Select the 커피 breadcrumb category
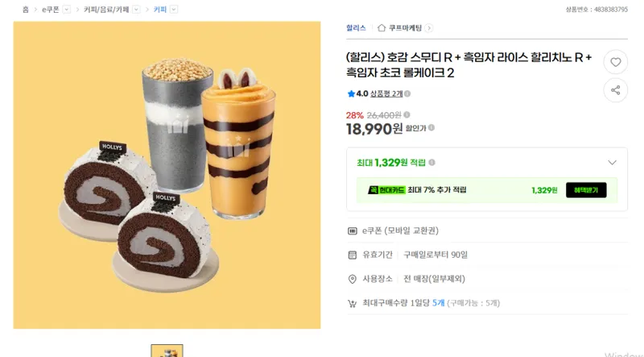644x357 pixels. click(159, 10)
